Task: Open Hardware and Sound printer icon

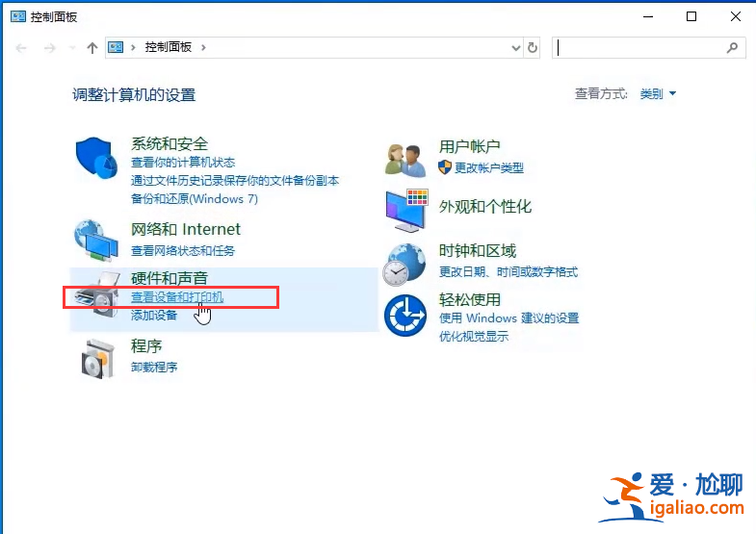Action: tap(96, 294)
